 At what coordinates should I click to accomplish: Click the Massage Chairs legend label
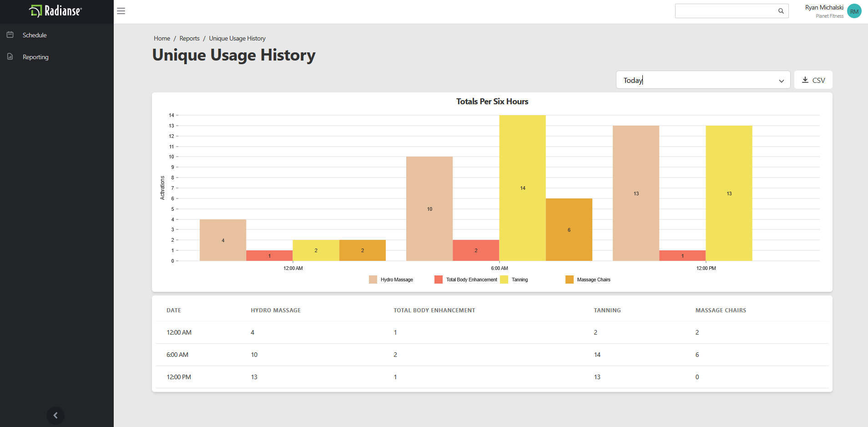point(594,280)
